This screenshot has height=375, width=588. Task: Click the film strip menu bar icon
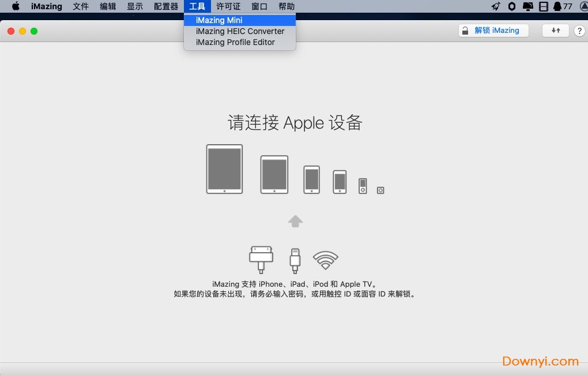(x=543, y=6)
